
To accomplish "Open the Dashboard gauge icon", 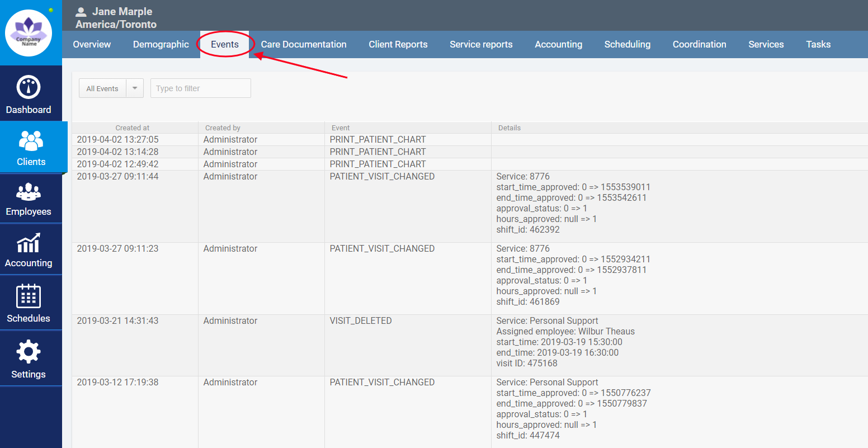I will (x=29, y=87).
